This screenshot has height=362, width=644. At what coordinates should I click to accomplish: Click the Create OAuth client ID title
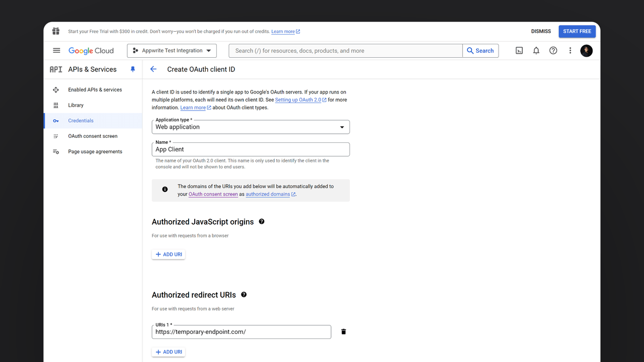(x=201, y=69)
